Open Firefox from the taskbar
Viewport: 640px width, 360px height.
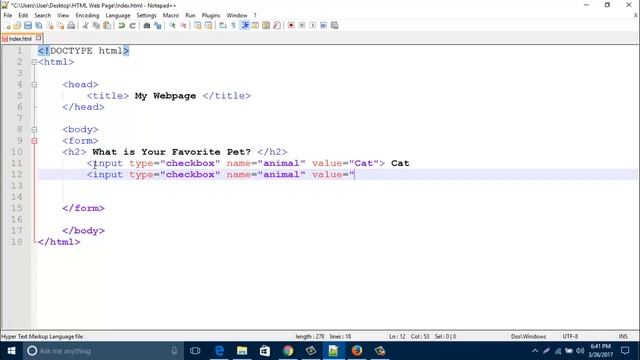(356, 351)
